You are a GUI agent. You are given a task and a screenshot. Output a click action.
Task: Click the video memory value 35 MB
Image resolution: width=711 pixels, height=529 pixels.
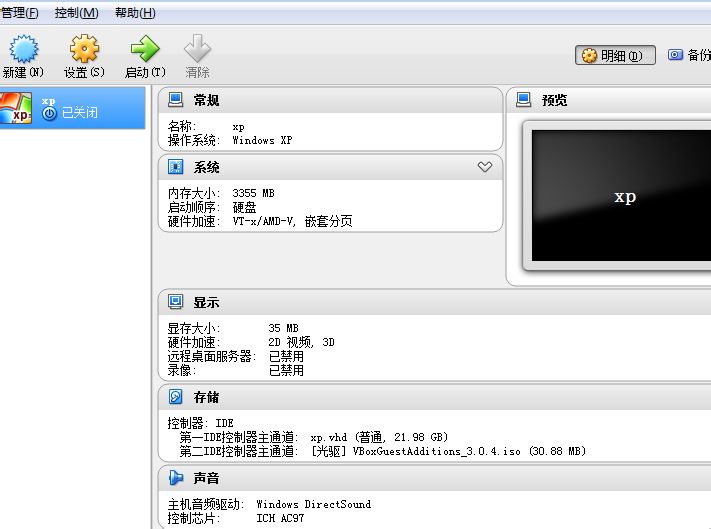pyautogui.click(x=283, y=328)
